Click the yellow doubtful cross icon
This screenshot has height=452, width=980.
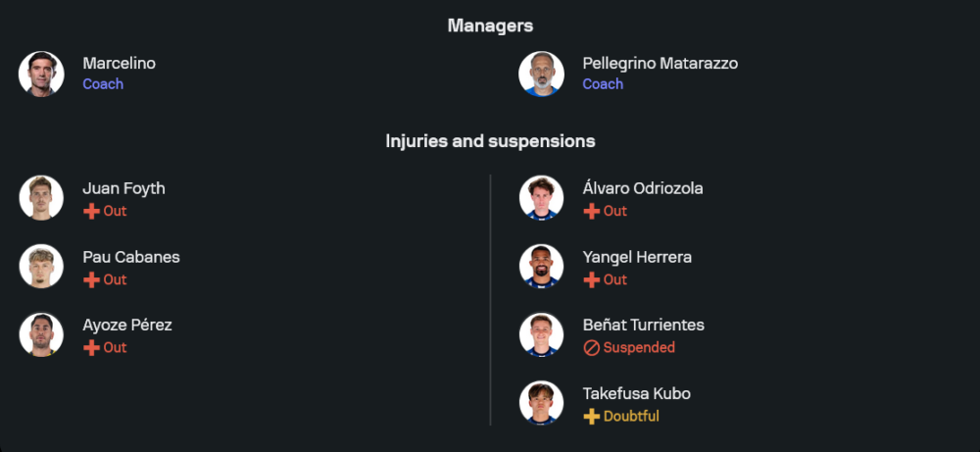(591, 417)
